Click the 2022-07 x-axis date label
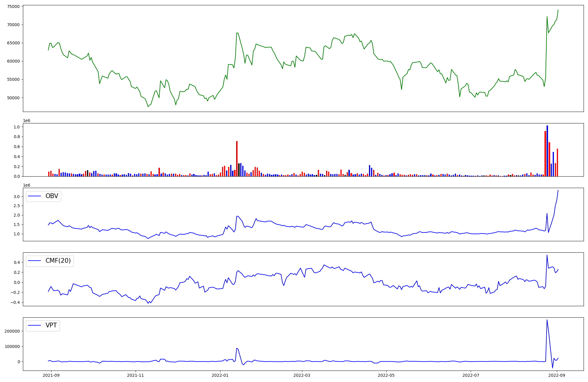Screen dimensions: 588x382 471,375
